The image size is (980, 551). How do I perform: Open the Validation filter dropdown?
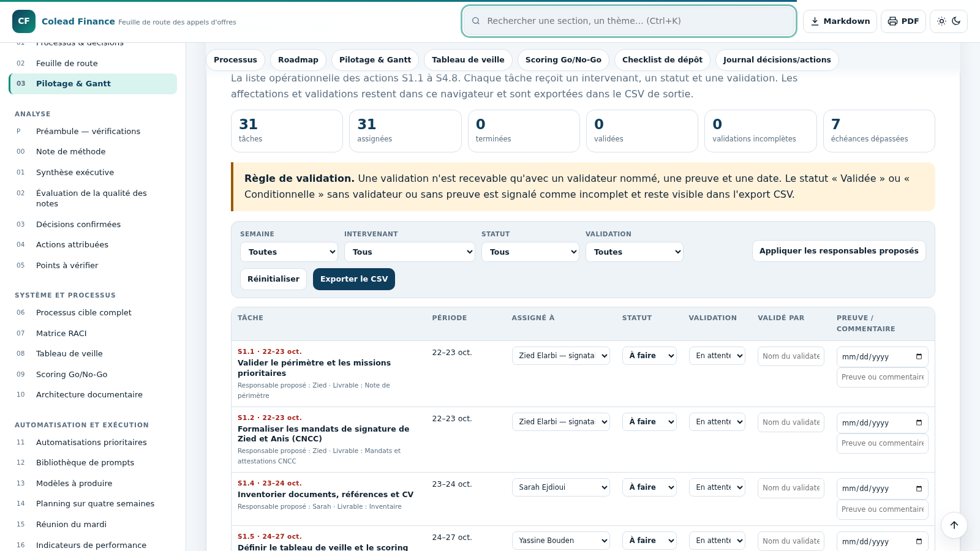click(x=635, y=252)
